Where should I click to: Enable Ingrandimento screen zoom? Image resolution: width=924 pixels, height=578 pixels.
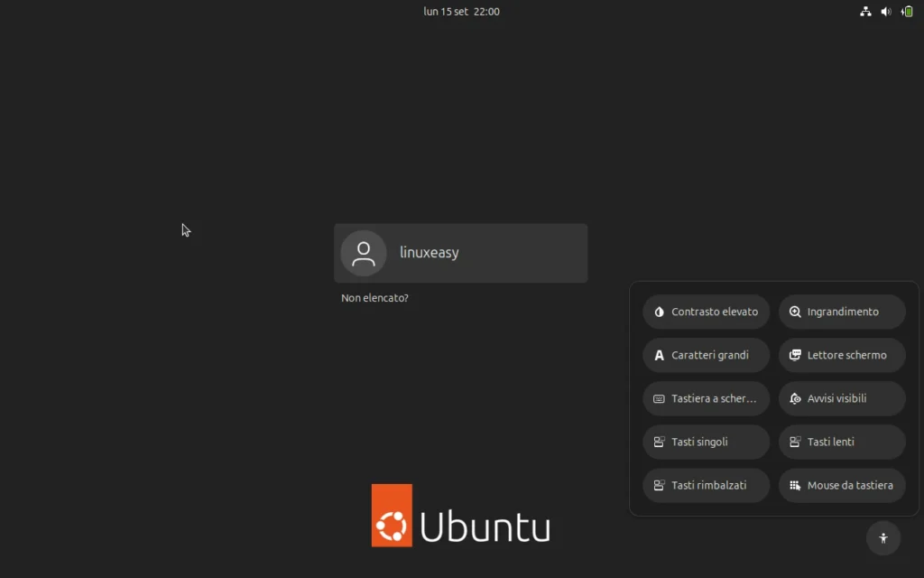841,311
